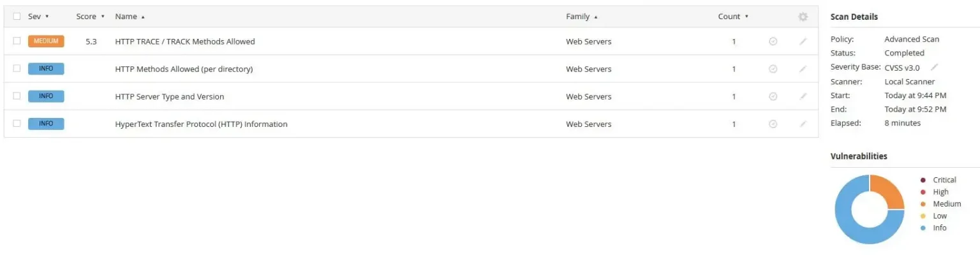Open HTTP Methods Allowed (per directory) finding

[x=184, y=69]
